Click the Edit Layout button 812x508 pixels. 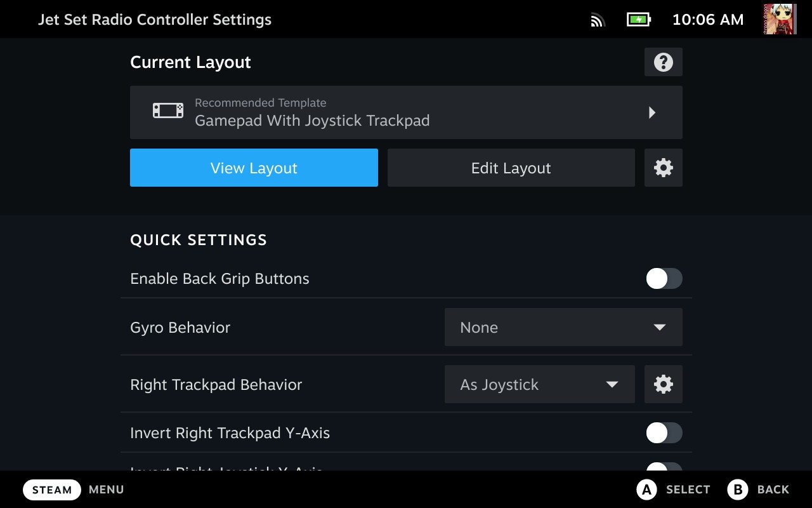coord(511,168)
